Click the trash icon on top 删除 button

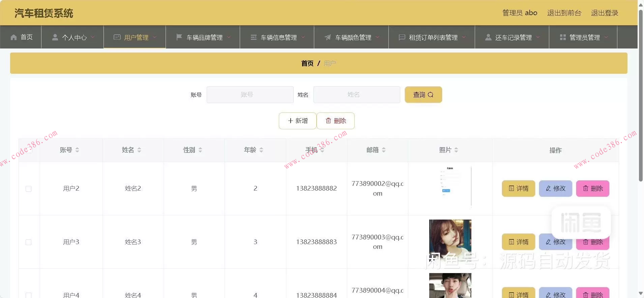coord(328,121)
